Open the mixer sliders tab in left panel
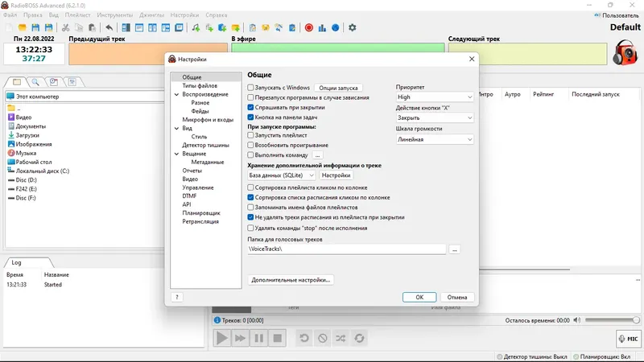Image resolution: width=644 pixels, height=362 pixels. (x=72, y=82)
